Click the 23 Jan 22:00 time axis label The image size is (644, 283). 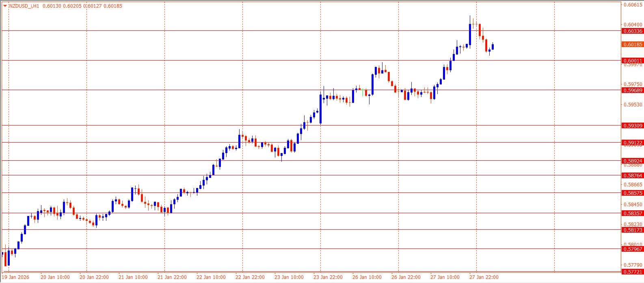pos(328,277)
